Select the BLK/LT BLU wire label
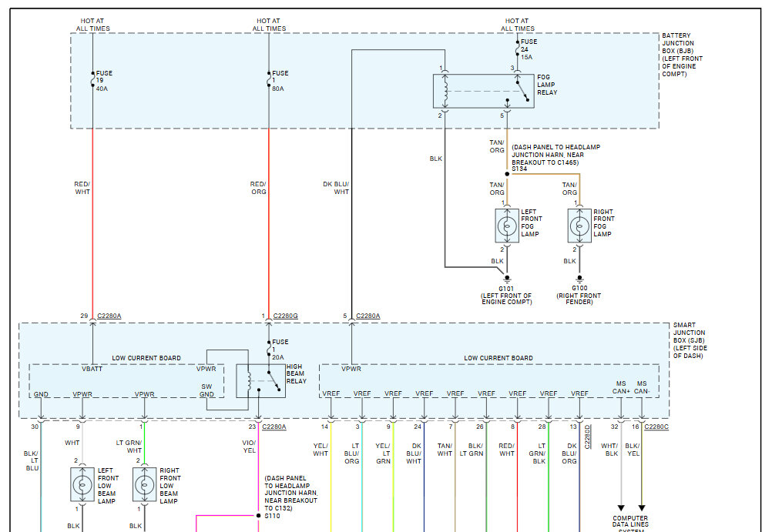 tap(32, 460)
